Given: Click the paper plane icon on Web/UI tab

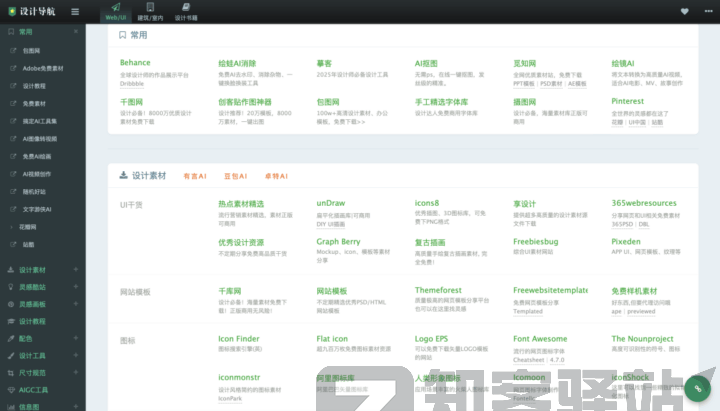Looking at the screenshot, I should 116,7.
